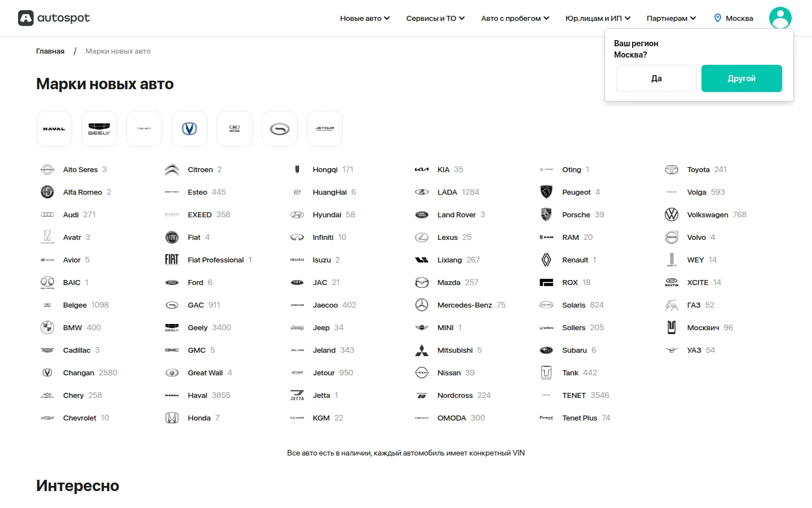Select the Toyota logo icon
This screenshot has width=812, height=508.
click(x=672, y=169)
